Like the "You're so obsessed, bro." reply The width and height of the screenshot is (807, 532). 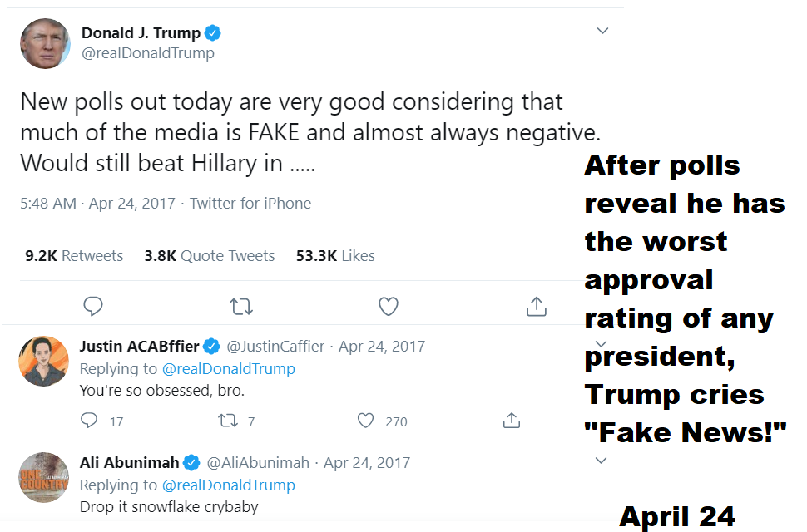tap(365, 421)
